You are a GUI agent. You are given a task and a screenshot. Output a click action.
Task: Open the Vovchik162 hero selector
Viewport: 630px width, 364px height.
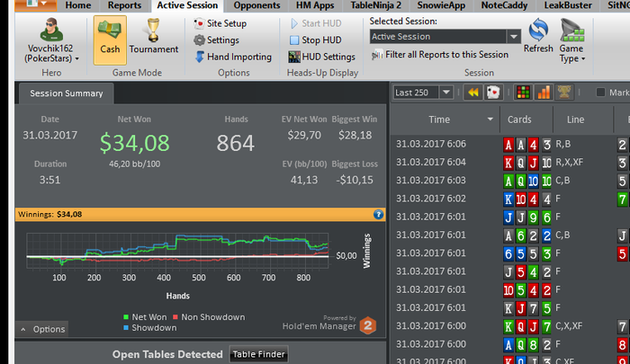pos(51,41)
